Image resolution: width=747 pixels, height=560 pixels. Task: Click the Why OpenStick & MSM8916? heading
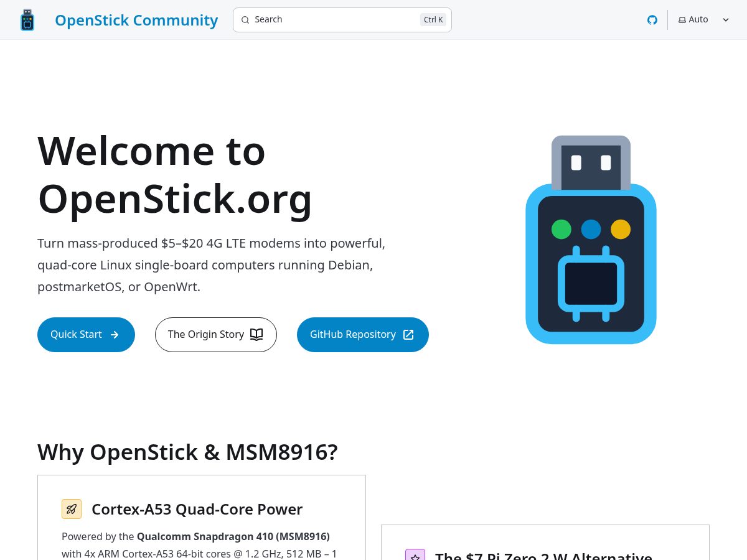click(187, 452)
